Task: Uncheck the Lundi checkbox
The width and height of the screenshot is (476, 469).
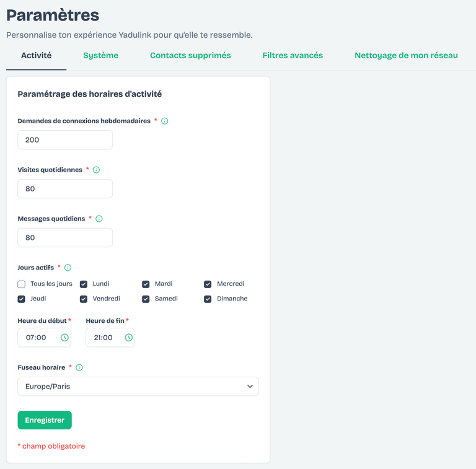Action: tap(84, 284)
